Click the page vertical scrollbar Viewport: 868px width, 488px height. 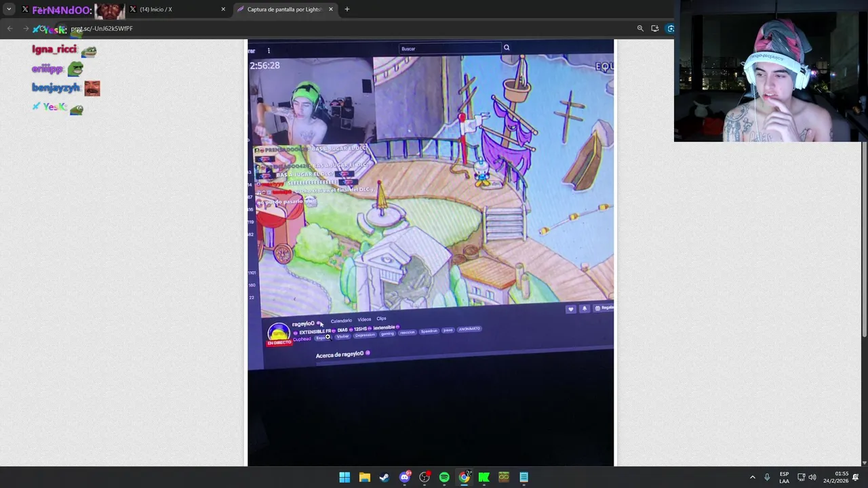pos(864,240)
